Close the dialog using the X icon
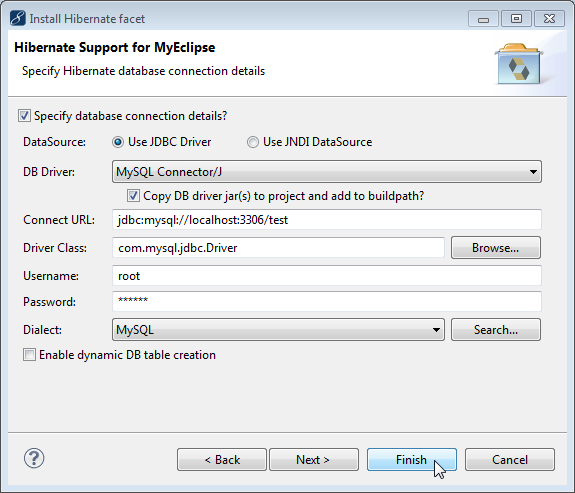This screenshot has height=493, width=575. click(x=549, y=19)
